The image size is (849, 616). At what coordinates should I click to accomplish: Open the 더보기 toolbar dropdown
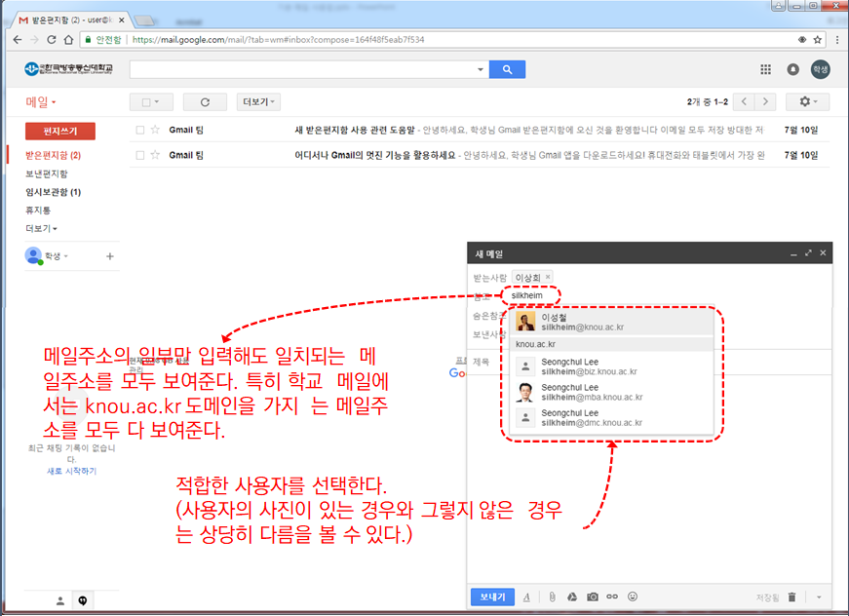tap(258, 101)
